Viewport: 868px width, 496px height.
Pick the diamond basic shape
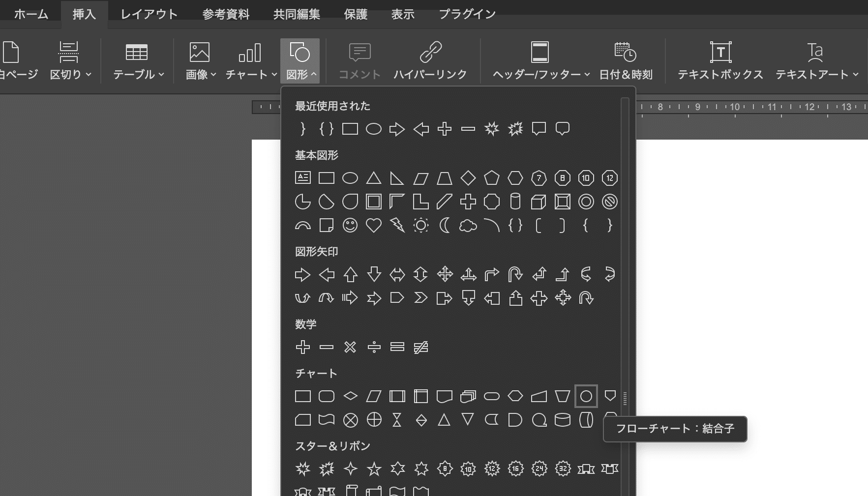click(468, 178)
